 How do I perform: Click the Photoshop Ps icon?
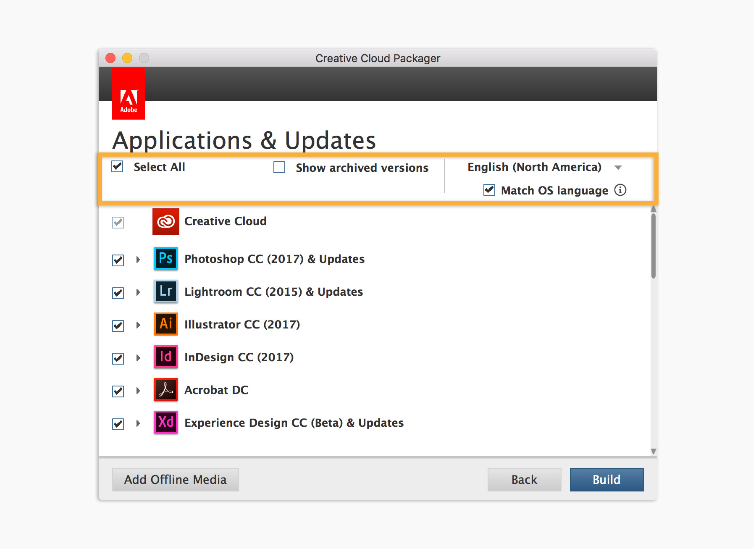166,258
